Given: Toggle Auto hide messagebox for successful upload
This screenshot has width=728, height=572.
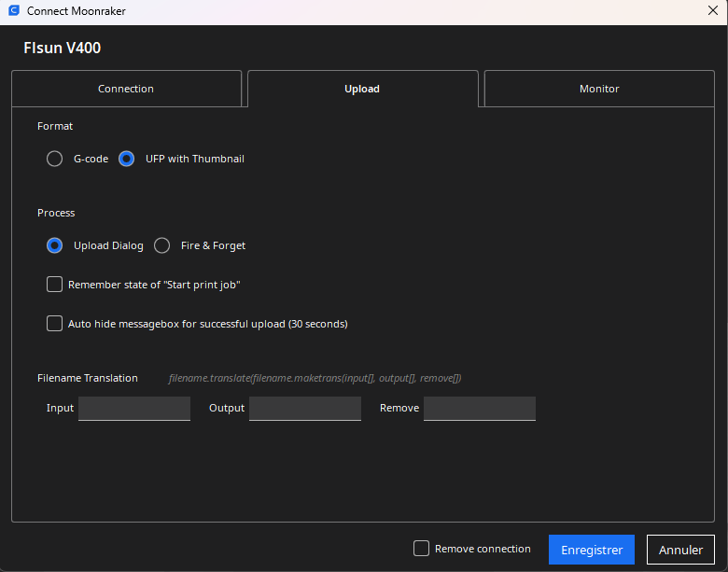Looking at the screenshot, I should [54, 324].
